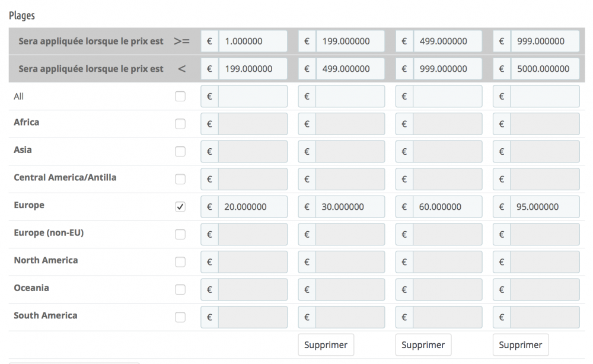
Task: Edit the Europe price field showing 20.000000
Action: coord(252,207)
